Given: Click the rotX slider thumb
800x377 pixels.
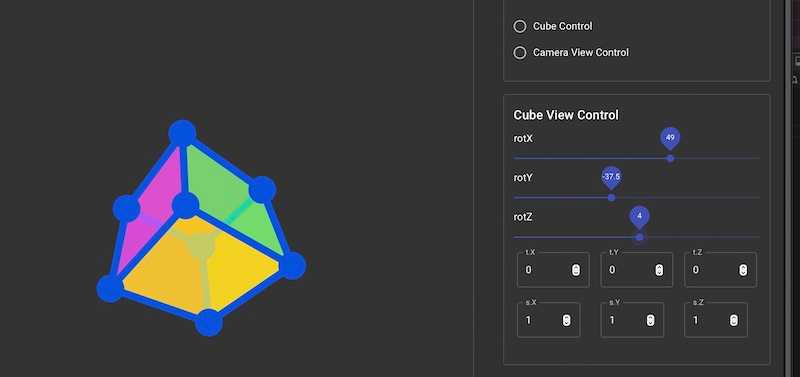Looking at the screenshot, I should tap(670, 158).
